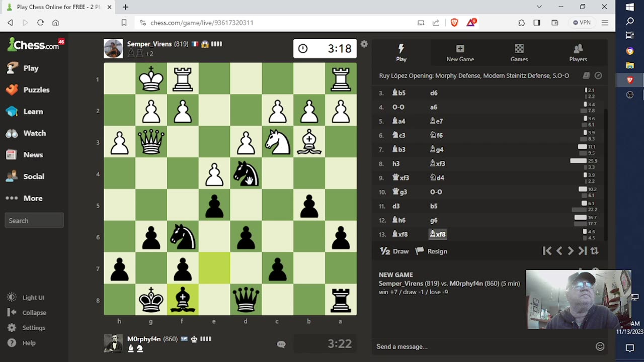The width and height of the screenshot is (644, 362).
Task: Select the Play tab in game panel
Action: pyautogui.click(x=401, y=53)
